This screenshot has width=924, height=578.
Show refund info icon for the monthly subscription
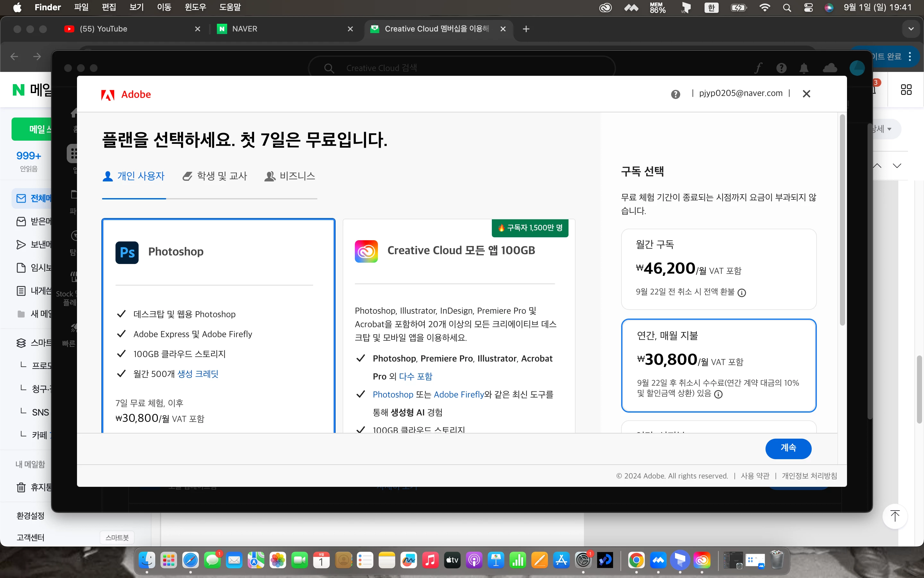click(x=741, y=293)
